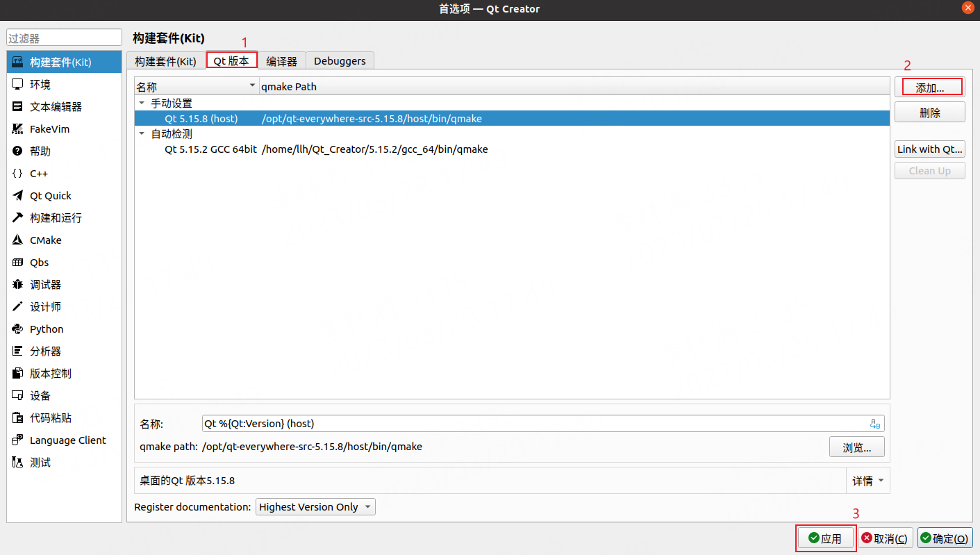Switch to the Qt 版本 tab
This screenshot has width=980, height=555.
pos(231,60)
